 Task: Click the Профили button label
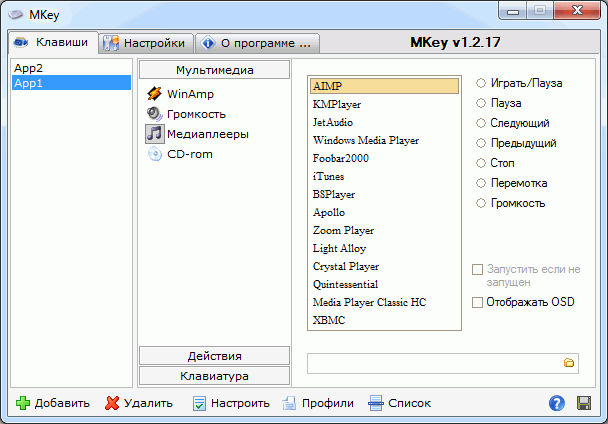pyautogui.click(x=328, y=403)
